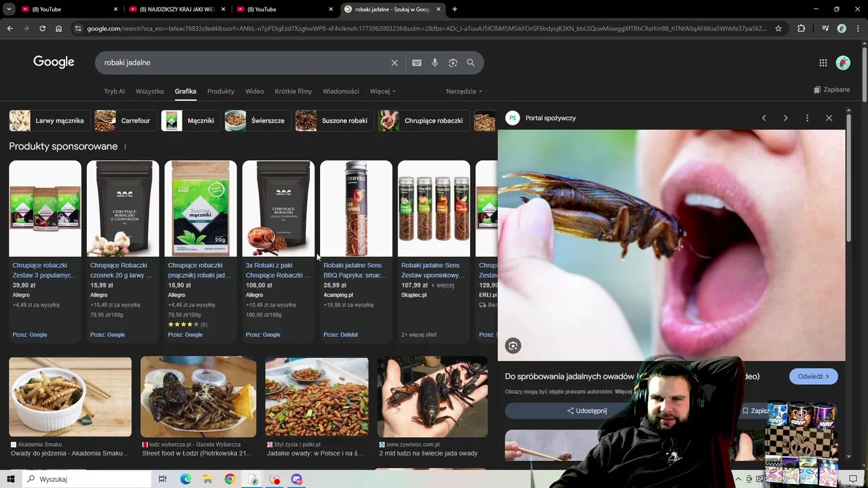Expand the Więcej search filters dropdown
The image size is (868, 488).
(382, 91)
